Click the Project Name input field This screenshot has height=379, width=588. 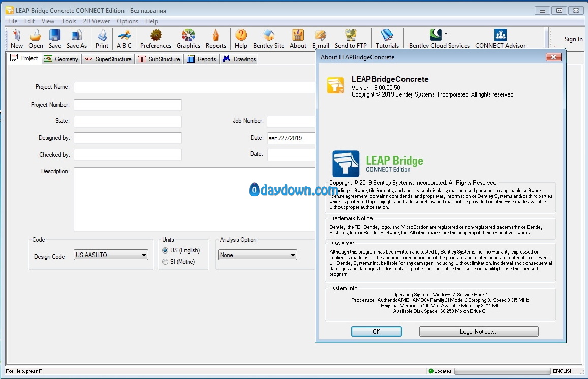(194, 87)
